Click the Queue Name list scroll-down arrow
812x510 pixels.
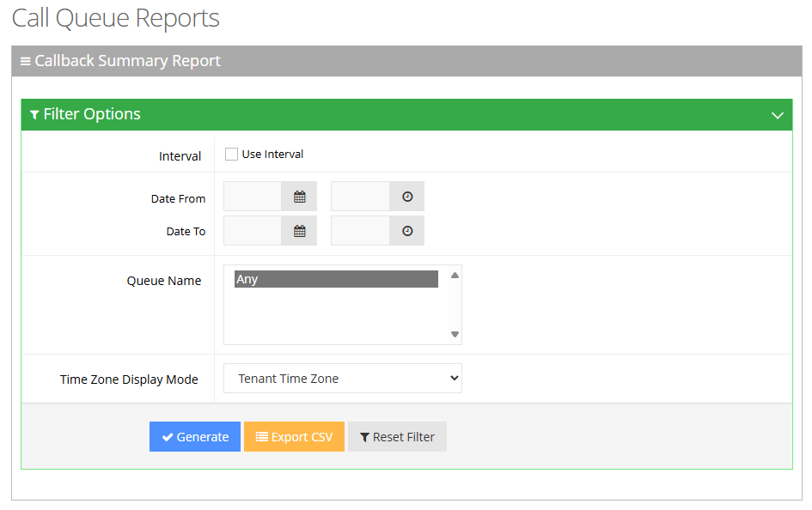click(455, 335)
